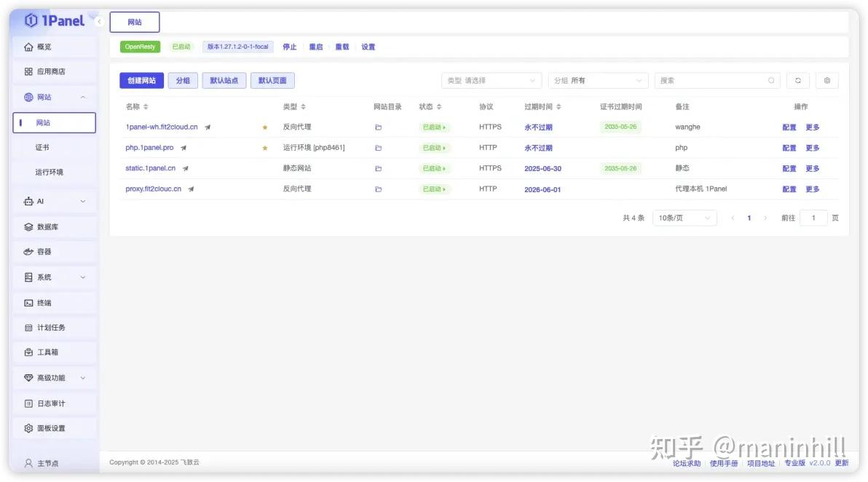Toggle favorite star for php.1panel.pro

pyautogui.click(x=265, y=148)
